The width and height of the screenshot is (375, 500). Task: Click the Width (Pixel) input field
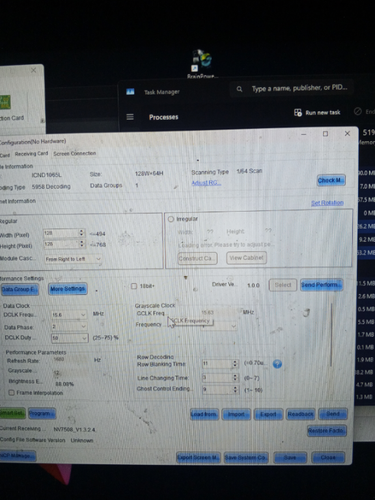tap(61, 233)
